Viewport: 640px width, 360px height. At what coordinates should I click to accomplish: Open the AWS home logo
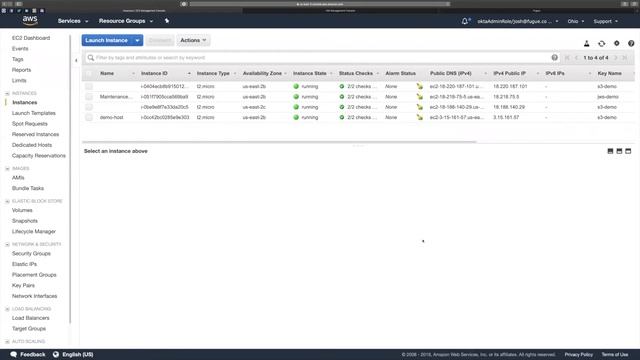tap(30, 20)
